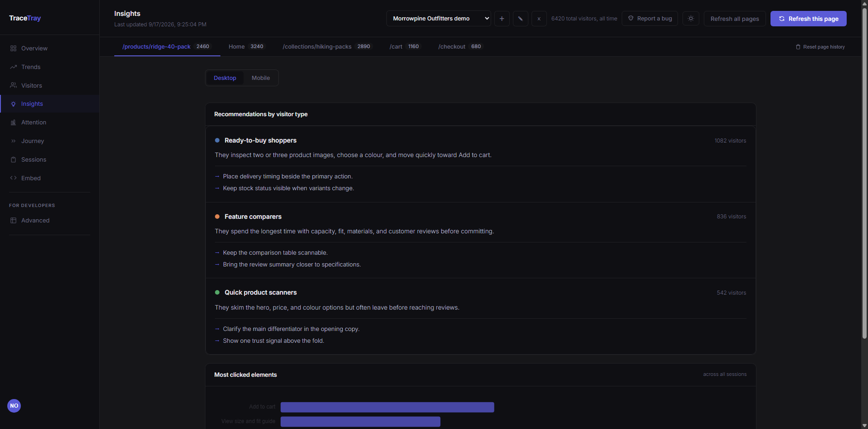The width and height of the screenshot is (868, 429).
Task: Open the Visitors page
Action: pyautogui.click(x=49, y=85)
